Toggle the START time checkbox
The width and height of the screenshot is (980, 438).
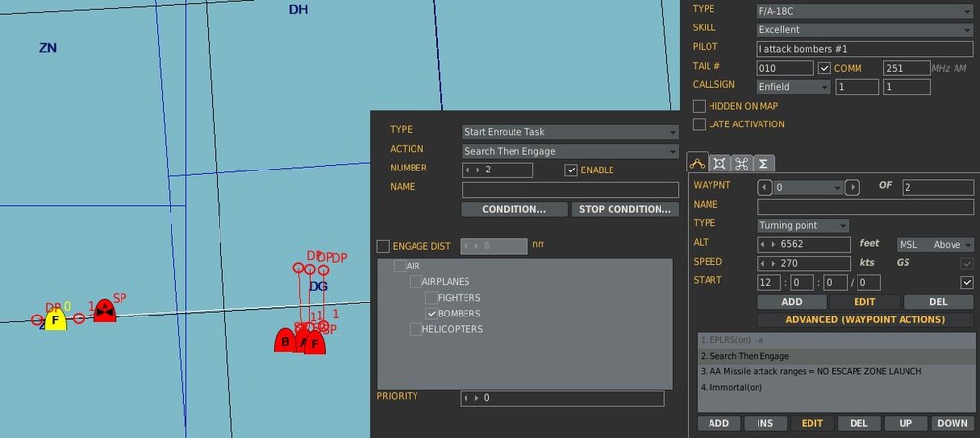tap(967, 283)
